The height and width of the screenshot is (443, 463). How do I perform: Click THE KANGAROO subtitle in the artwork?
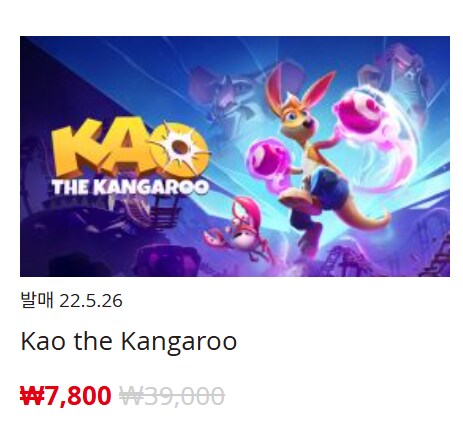pyautogui.click(x=130, y=187)
